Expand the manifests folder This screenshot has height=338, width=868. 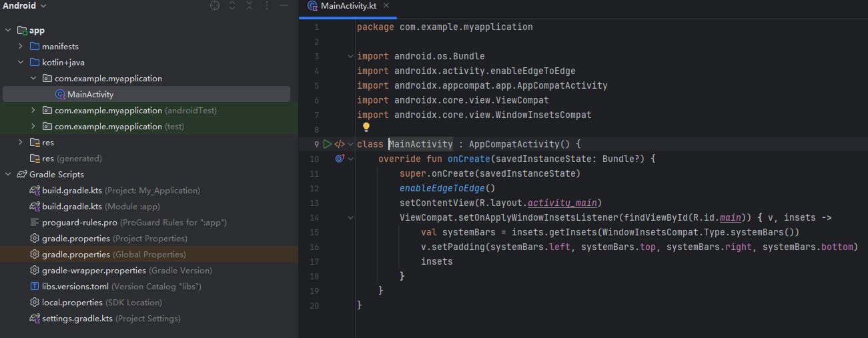click(x=21, y=47)
